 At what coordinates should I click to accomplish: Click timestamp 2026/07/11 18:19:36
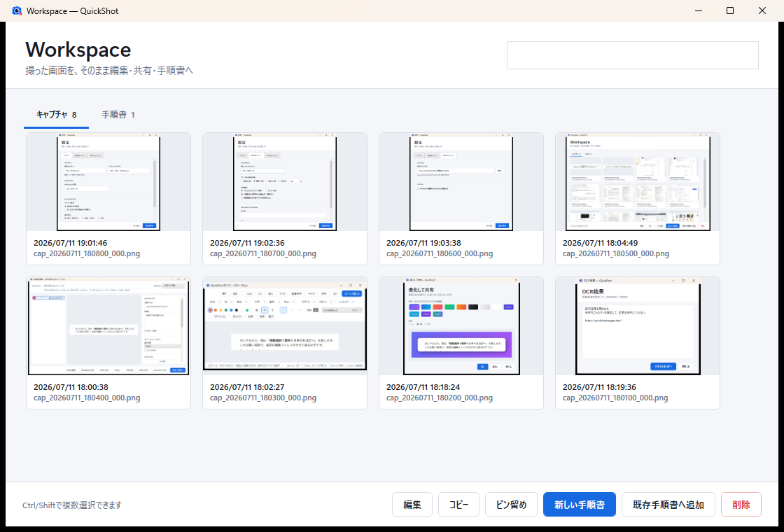(599, 387)
